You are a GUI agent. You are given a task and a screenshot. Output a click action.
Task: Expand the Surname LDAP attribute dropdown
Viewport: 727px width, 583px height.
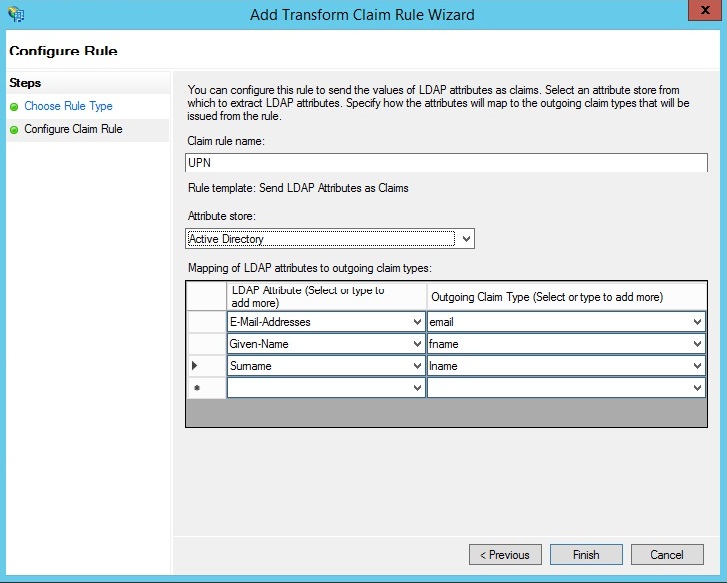pos(417,366)
